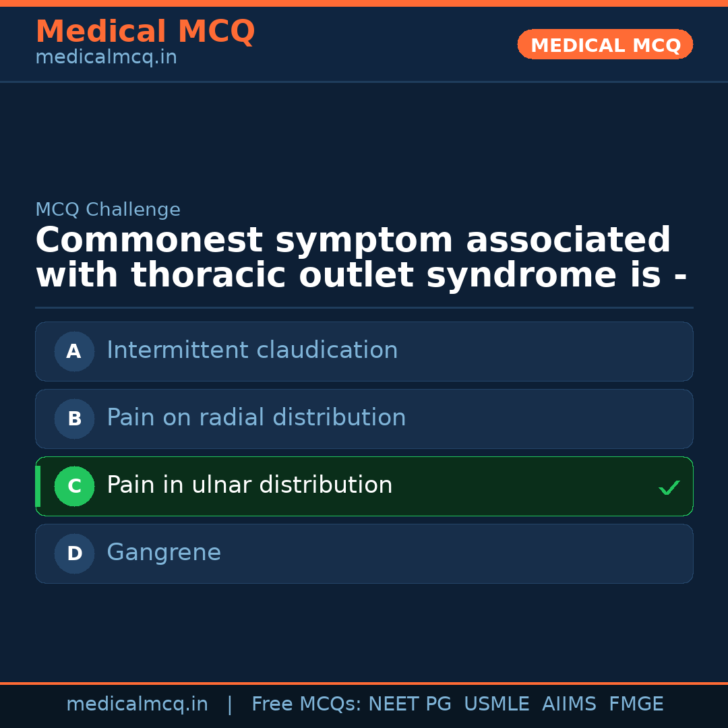
Task: Click the FMGE footer text
Action: (x=636, y=704)
